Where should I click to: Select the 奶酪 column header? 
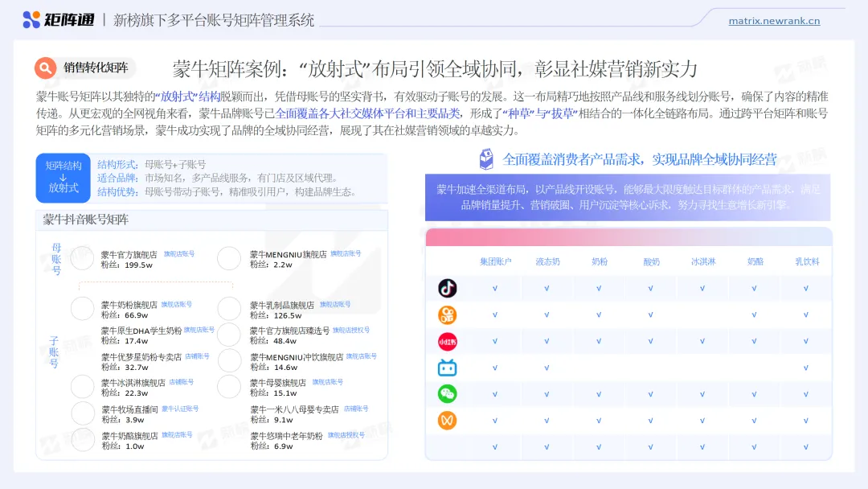tap(755, 261)
